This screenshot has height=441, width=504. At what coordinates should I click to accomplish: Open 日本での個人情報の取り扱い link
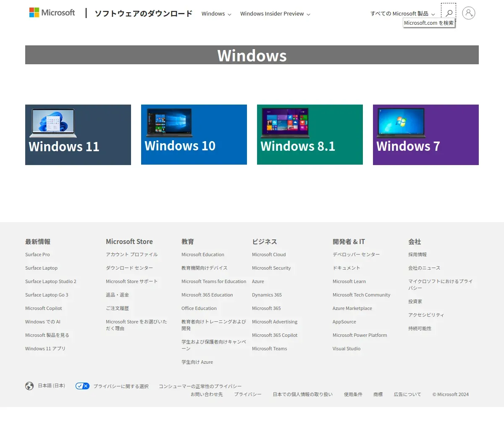point(302,394)
